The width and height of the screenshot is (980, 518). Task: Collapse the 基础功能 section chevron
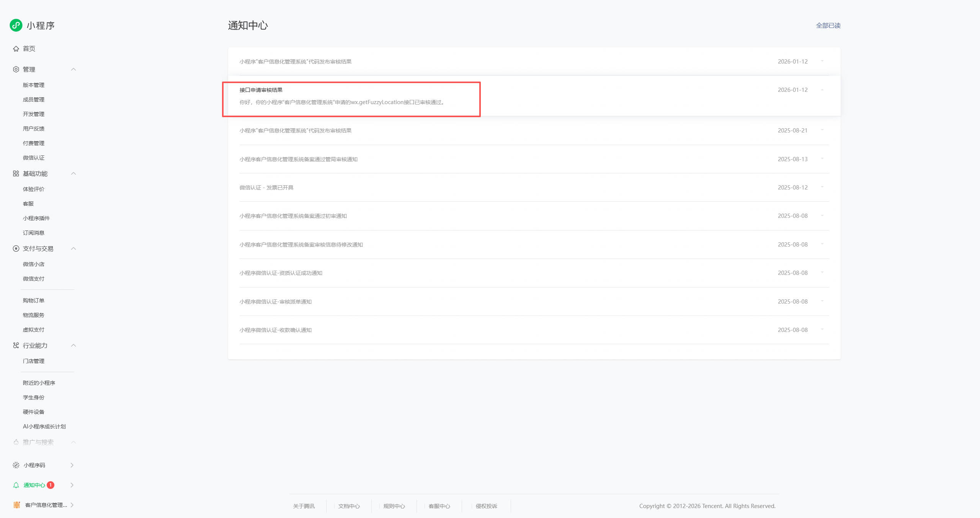coord(73,173)
